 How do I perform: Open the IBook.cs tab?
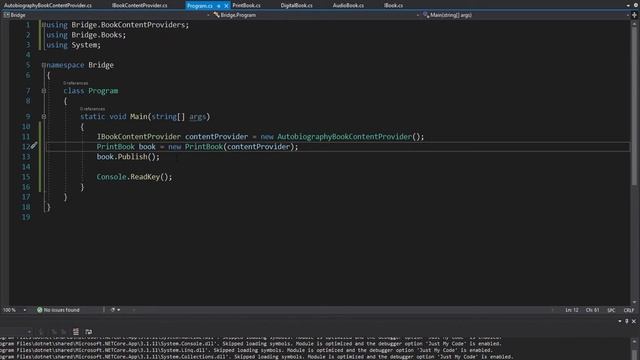coord(393,6)
